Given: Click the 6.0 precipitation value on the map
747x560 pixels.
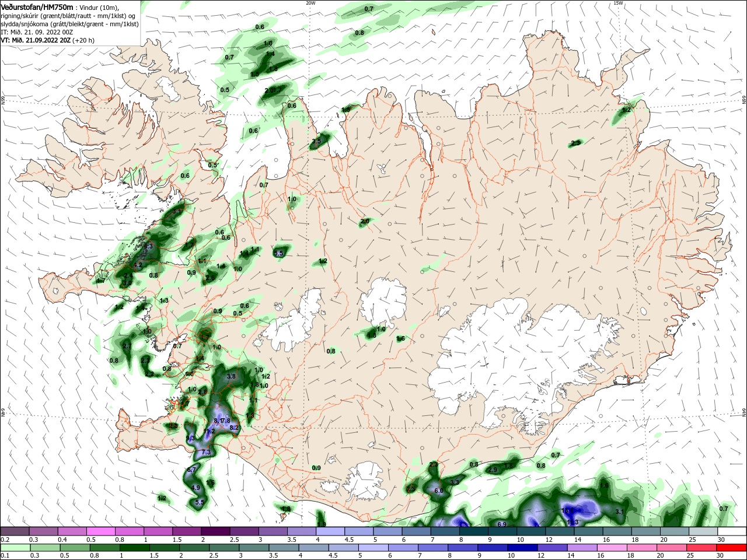Looking at the screenshot, I should pyautogui.click(x=439, y=491).
